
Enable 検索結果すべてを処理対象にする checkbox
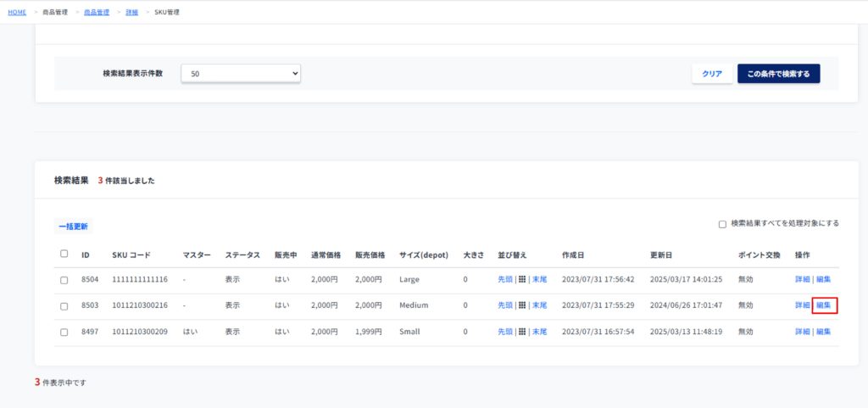coord(722,225)
